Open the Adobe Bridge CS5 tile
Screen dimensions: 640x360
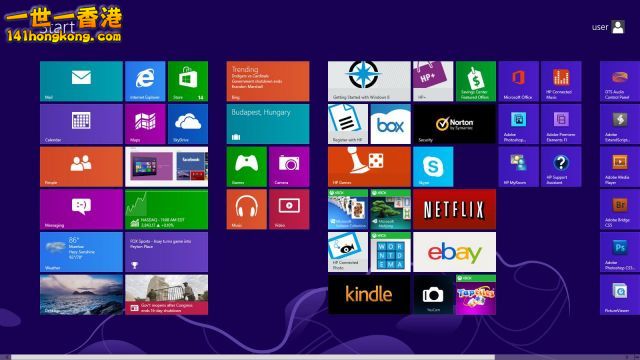pyautogui.click(x=620, y=209)
